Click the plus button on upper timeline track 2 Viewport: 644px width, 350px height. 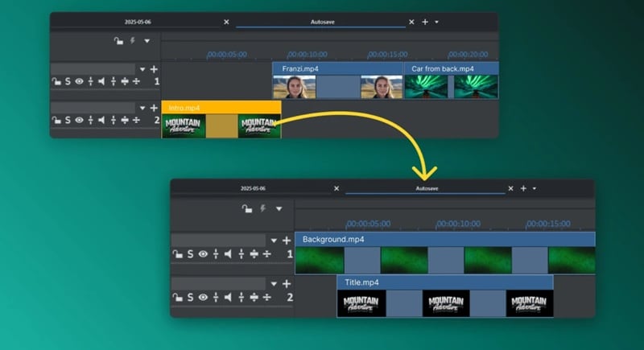coord(154,108)
